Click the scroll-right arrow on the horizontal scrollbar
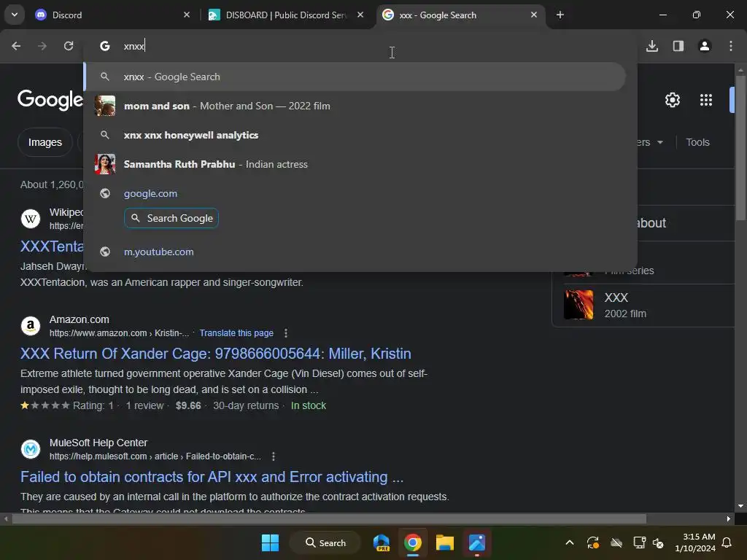 (729, 518)
